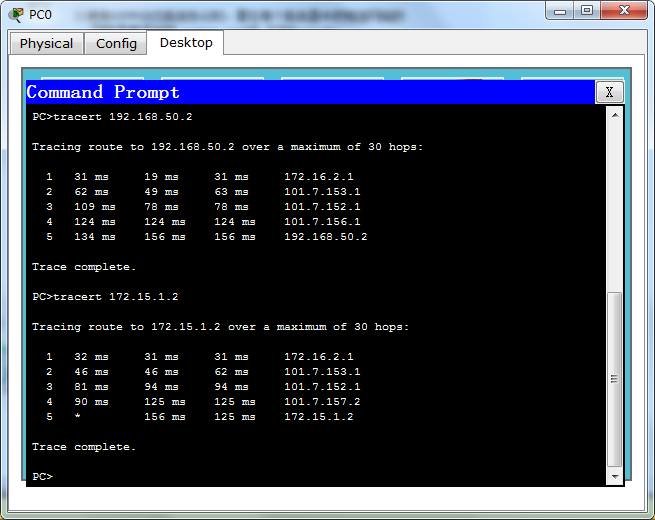Click the 109 ms value in hop 3
Viewport: 655px width, 520px height.
(95, 207)
